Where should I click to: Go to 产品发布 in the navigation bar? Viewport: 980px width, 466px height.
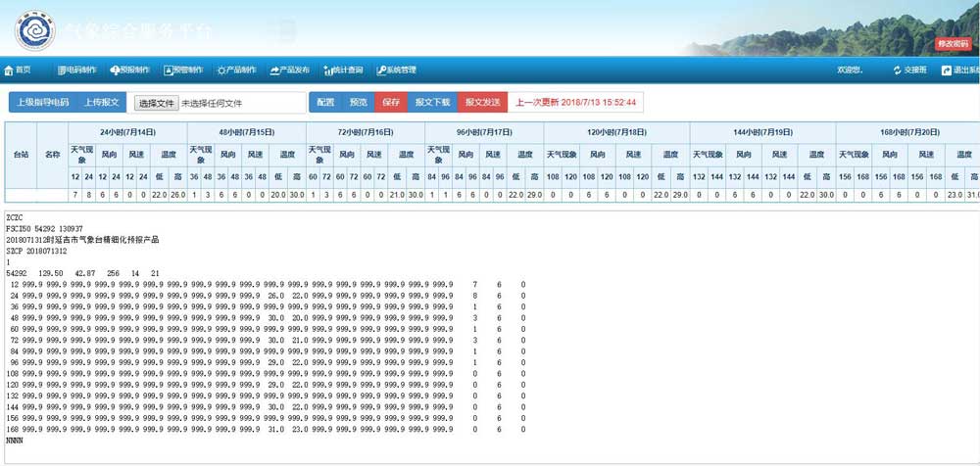coord(274,70)
